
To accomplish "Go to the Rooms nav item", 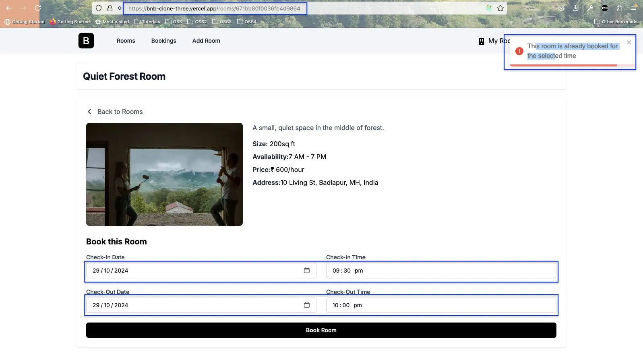I will pos(126,41).
